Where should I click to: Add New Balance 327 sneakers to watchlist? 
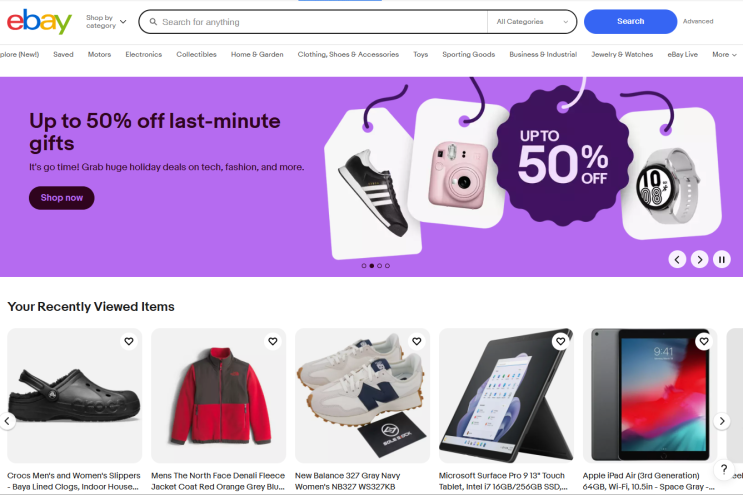[417, 341]
